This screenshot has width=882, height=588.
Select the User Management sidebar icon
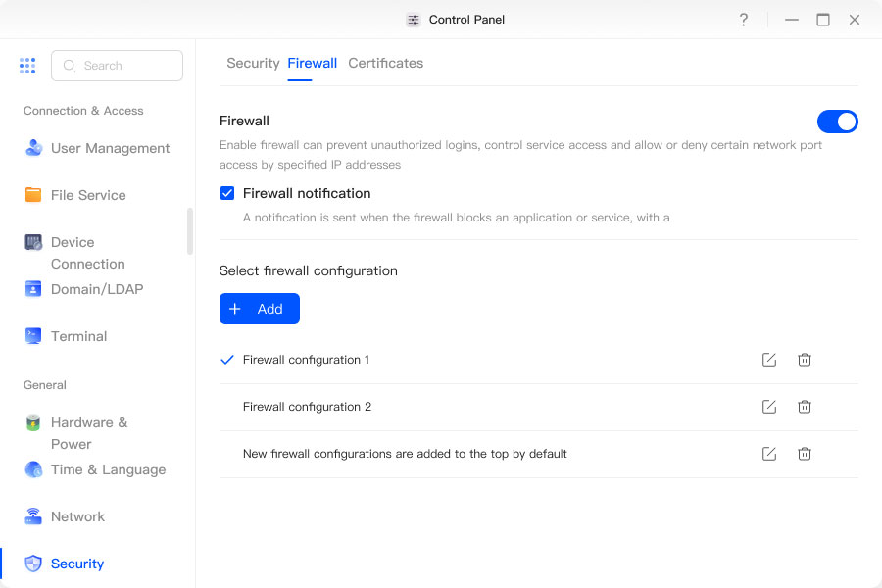[32, 147]
